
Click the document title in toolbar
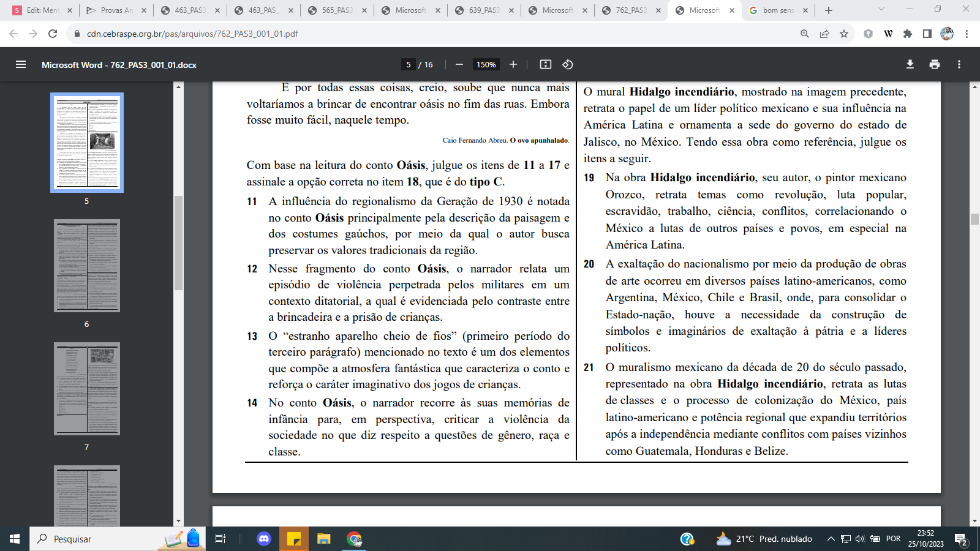pyautogui.click(x=119, y=64)
